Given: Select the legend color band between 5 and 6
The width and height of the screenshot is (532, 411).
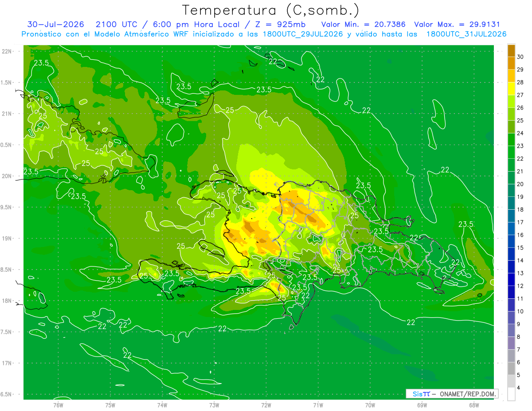Looking at the screenshot, I should (511, 368).
